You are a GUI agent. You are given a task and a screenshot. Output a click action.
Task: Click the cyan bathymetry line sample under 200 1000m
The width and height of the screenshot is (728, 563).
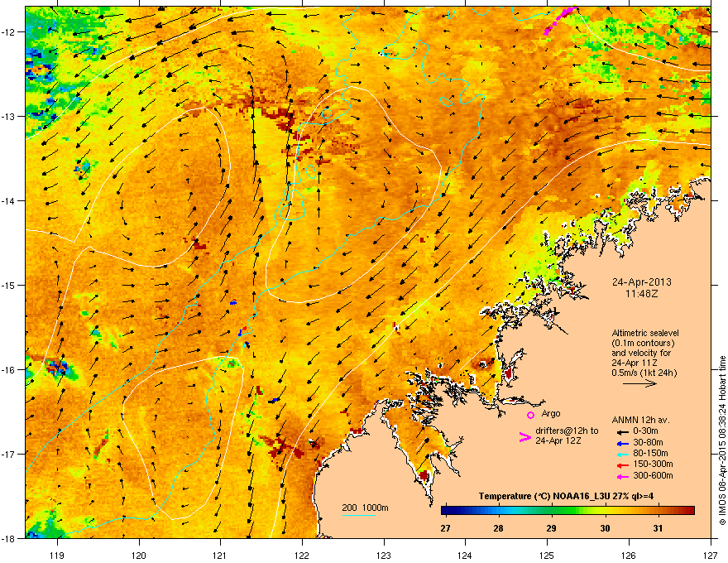click(358, 515)
